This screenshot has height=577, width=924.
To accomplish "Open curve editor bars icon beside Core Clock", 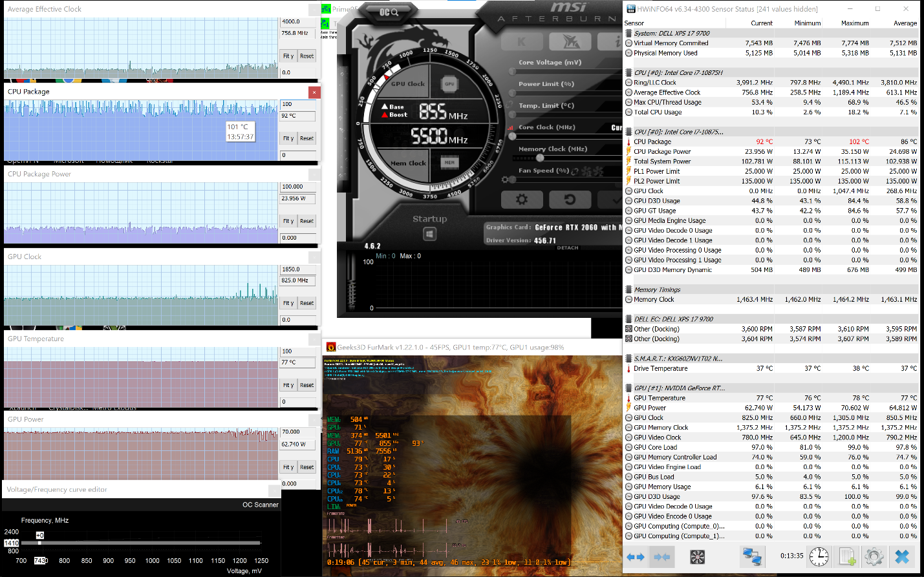I will (x=511, y=127).
